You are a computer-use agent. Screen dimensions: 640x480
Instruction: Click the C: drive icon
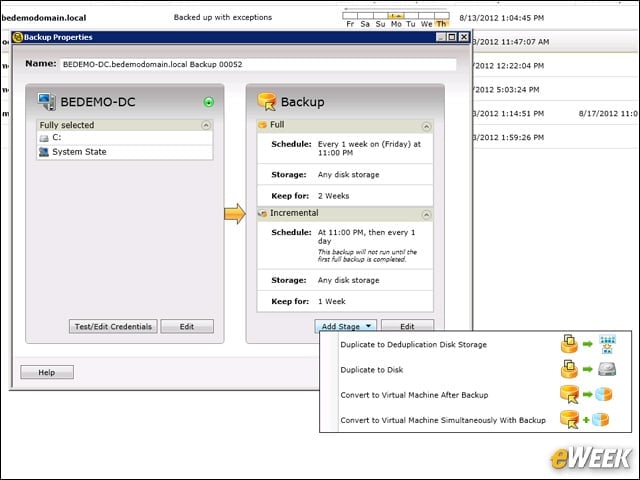point(44,138)
